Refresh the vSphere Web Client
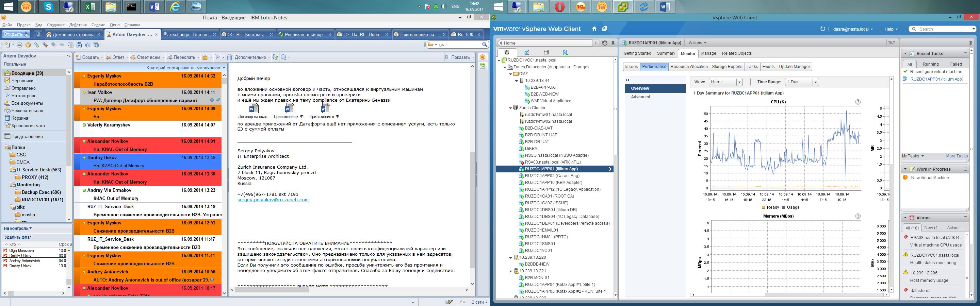 [x=822, y=29]
